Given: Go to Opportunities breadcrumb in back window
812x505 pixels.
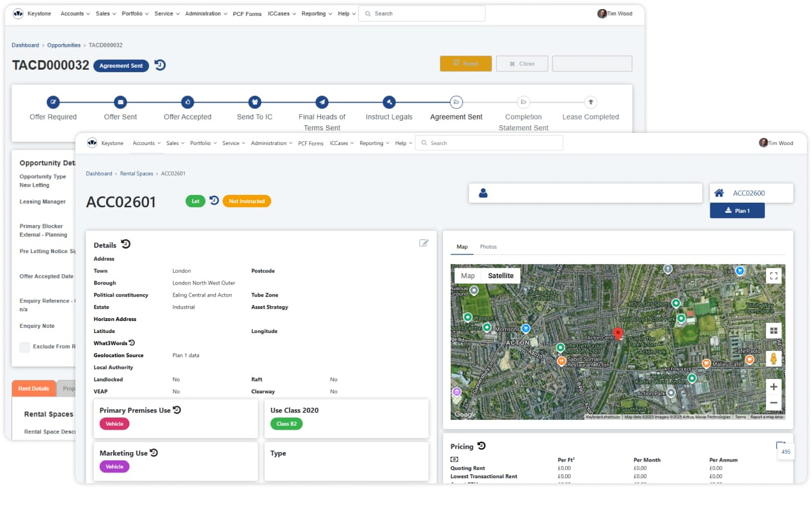Looking at the screenshot, I should point(64,45).
